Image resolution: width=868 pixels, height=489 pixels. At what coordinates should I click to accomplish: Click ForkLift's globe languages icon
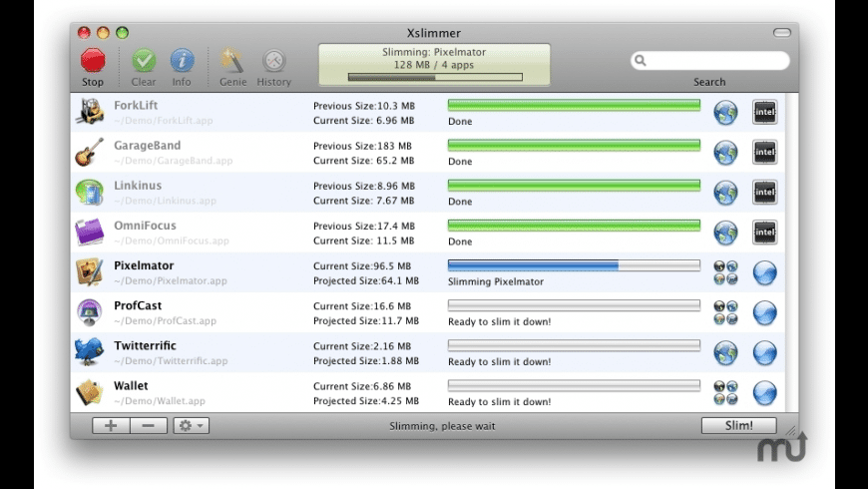pos(725,113)
